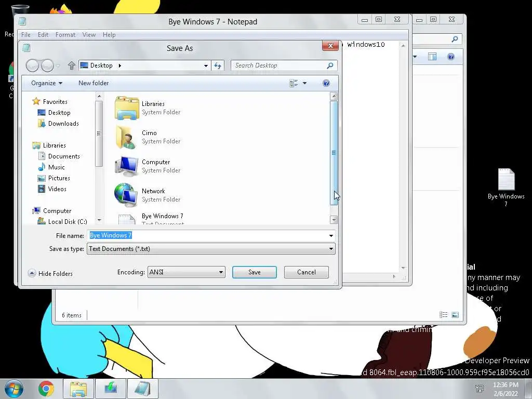Screen dimensions: 532x399
Task: Switch Explorer window to large icons view
Action: pyautogui.click(x=455, y=315)
